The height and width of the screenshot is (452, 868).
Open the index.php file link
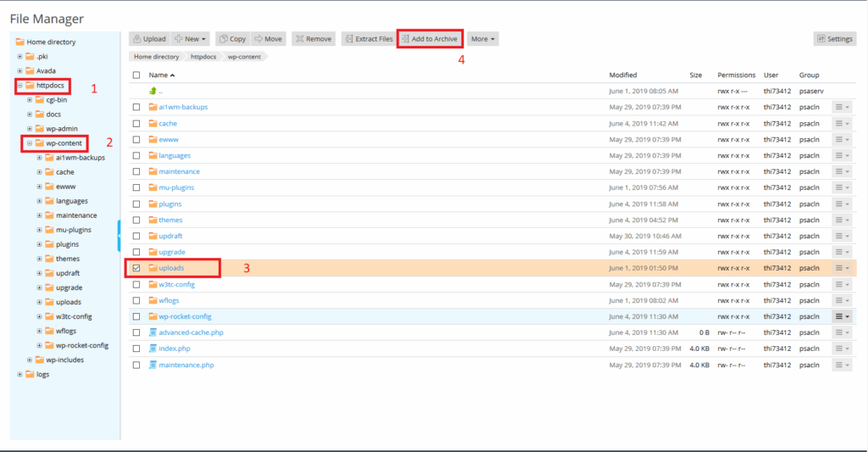coord(174,349)
